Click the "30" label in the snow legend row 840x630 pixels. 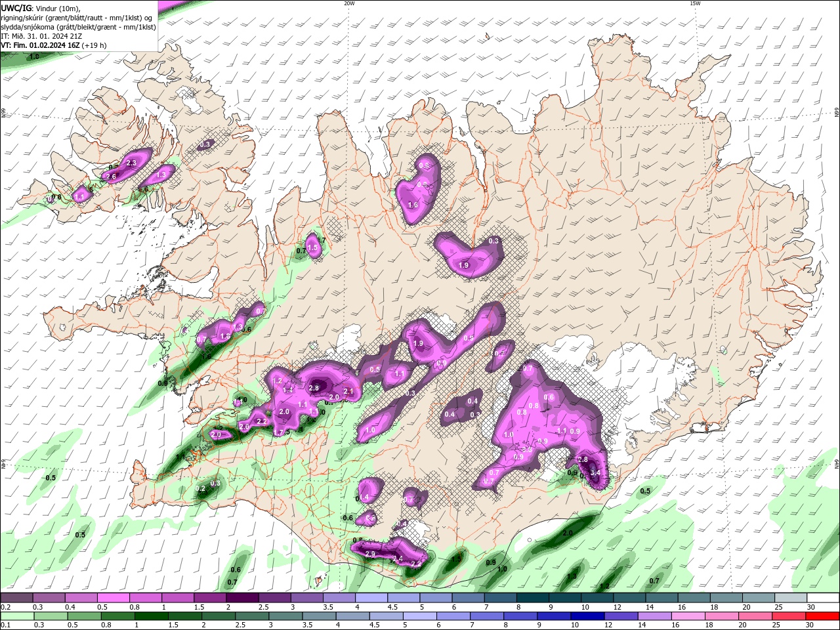click(810, 607)
